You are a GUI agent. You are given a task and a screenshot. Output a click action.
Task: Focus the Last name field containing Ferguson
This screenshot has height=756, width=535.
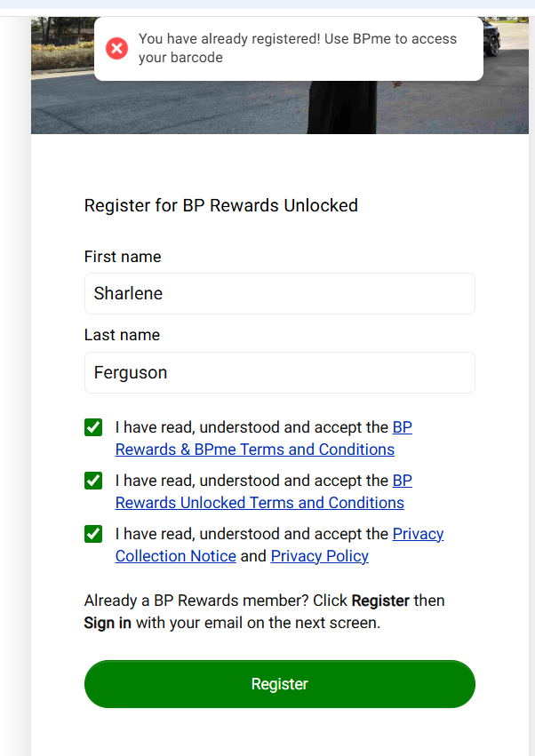(x=279, y=373)
